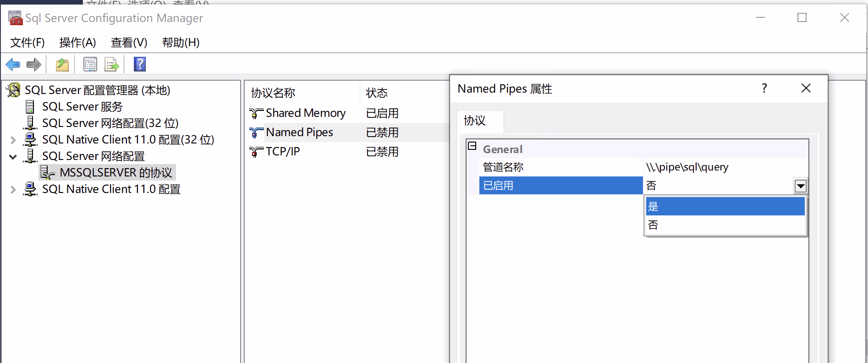Open the 查看(V) menu
This screenshot has height=363, width=868.
click(129, 43)
